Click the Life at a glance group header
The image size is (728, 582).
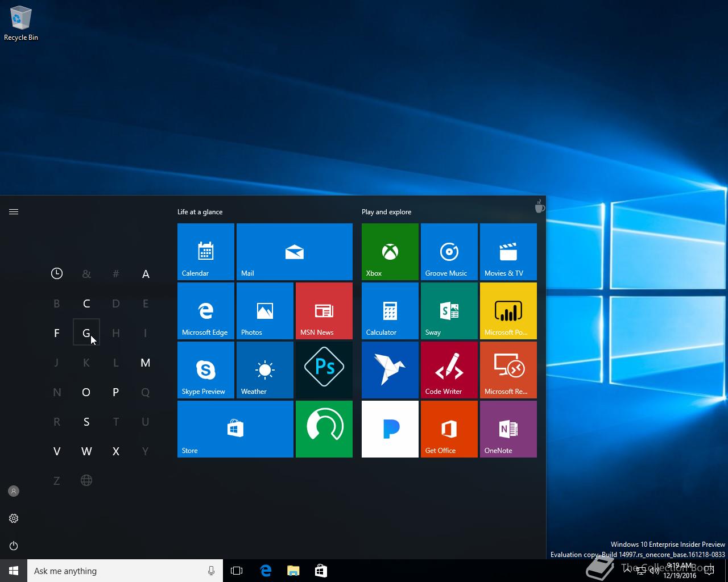coord(200,212)
